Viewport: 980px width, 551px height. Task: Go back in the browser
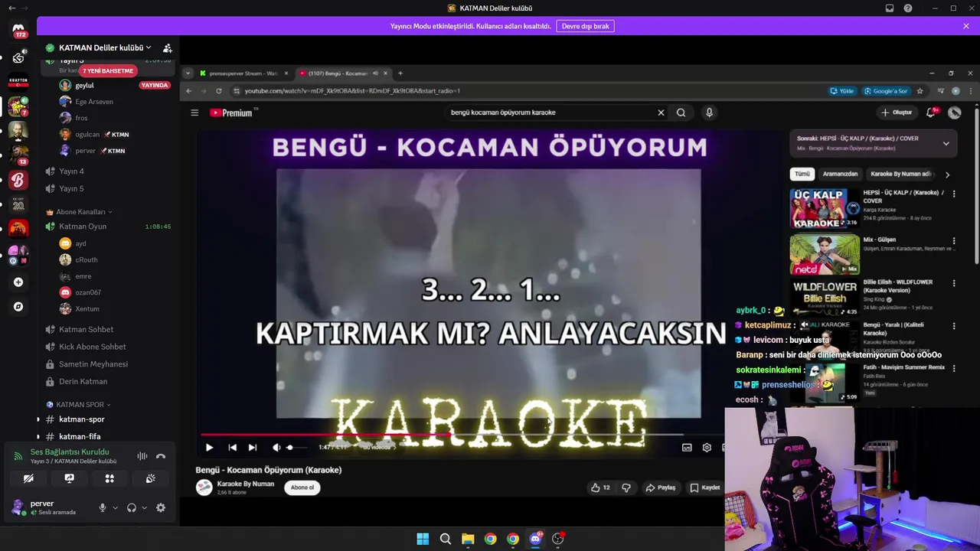point(189,91)
